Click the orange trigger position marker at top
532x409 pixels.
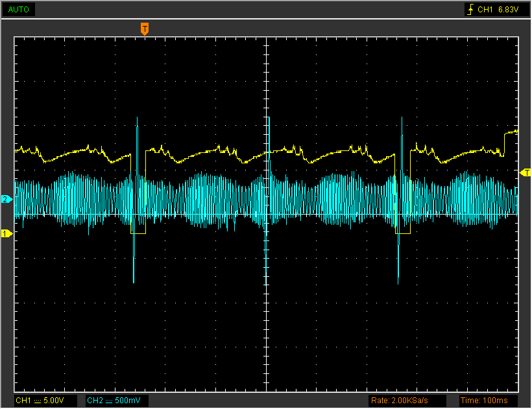pos(144,29)
